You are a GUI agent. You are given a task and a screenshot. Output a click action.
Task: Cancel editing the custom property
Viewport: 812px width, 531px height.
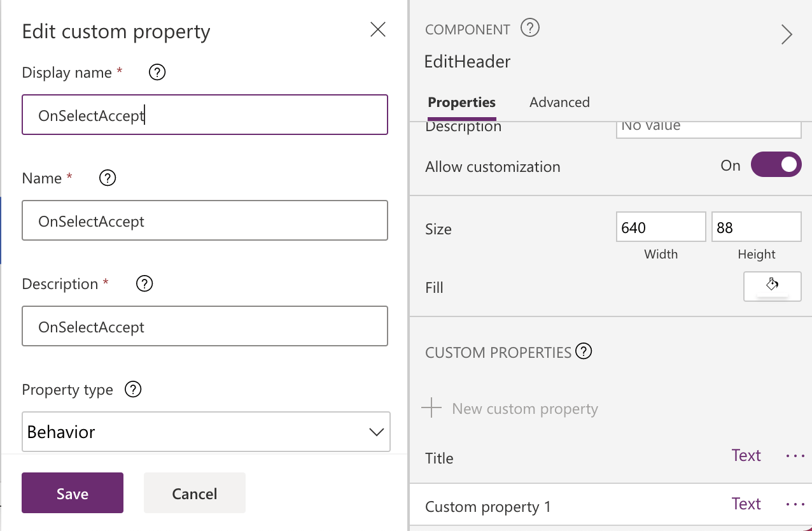(194, 493)
